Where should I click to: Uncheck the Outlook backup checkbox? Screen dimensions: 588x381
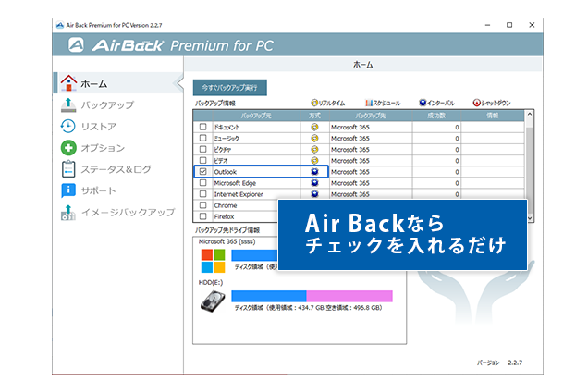203,171
